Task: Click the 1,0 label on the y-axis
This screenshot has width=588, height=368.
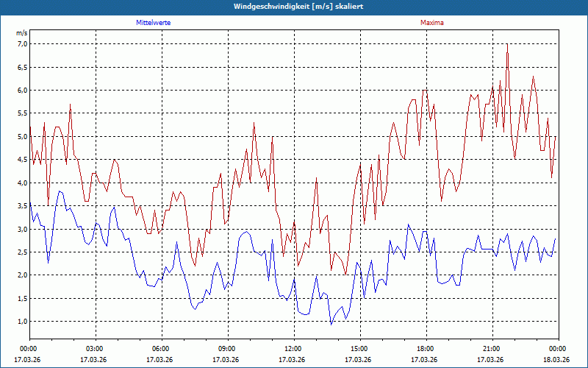Action: [22, 322]
